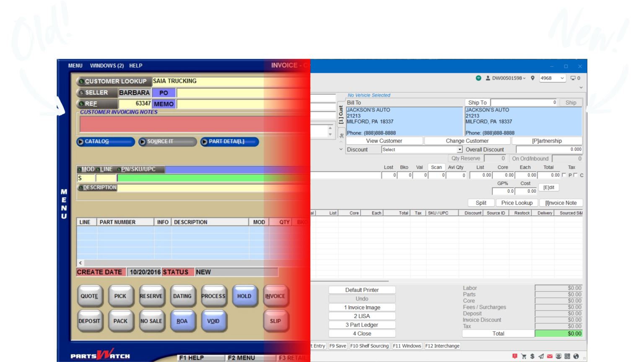
Task: Tick the P tax checkbox
Action: tap(564, 175)
